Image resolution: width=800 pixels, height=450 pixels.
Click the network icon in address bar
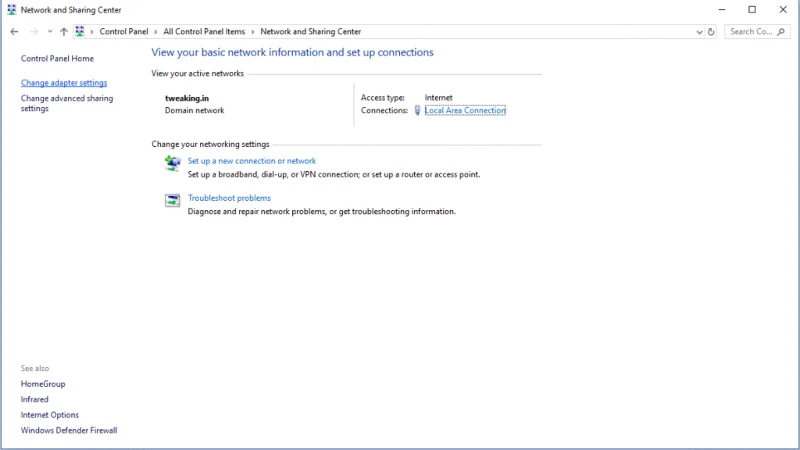(x=80, y=32)
